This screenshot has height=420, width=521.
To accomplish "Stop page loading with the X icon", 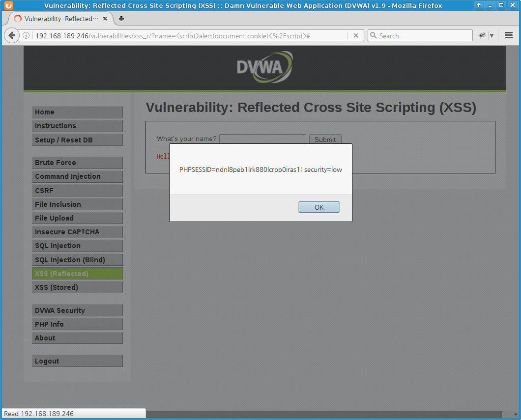I will (x=355, y=35).
